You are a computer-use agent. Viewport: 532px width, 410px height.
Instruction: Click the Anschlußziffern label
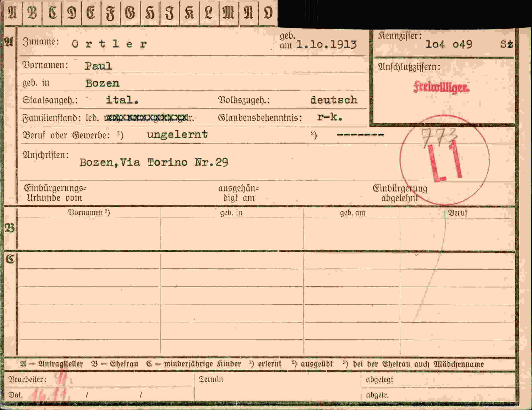409,67
